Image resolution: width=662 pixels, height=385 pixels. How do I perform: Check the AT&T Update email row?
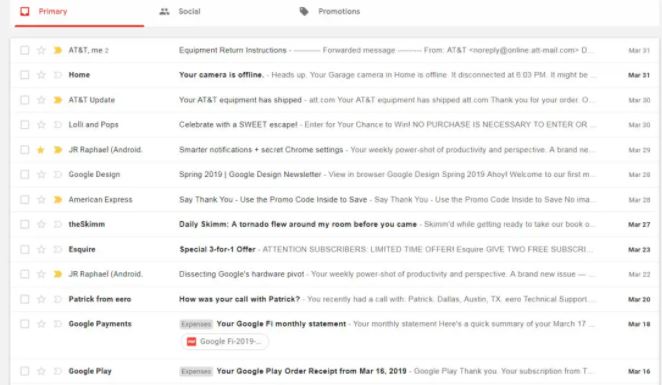25,100
